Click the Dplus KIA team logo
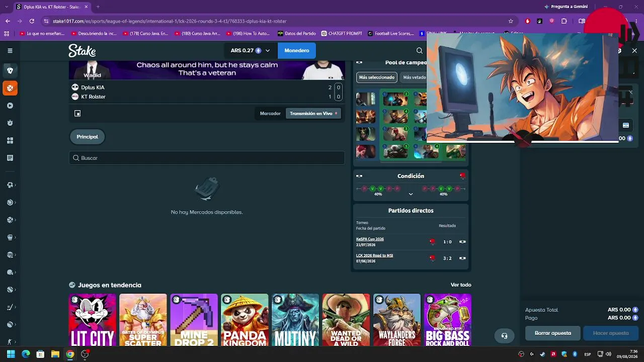644x362 pixels. pos(75,87)
